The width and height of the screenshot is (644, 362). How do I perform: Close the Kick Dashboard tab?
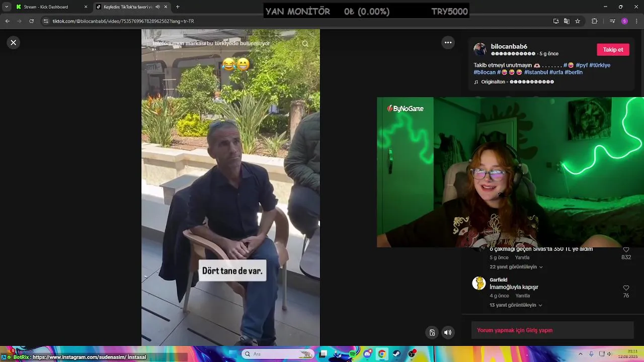[86, 7]
